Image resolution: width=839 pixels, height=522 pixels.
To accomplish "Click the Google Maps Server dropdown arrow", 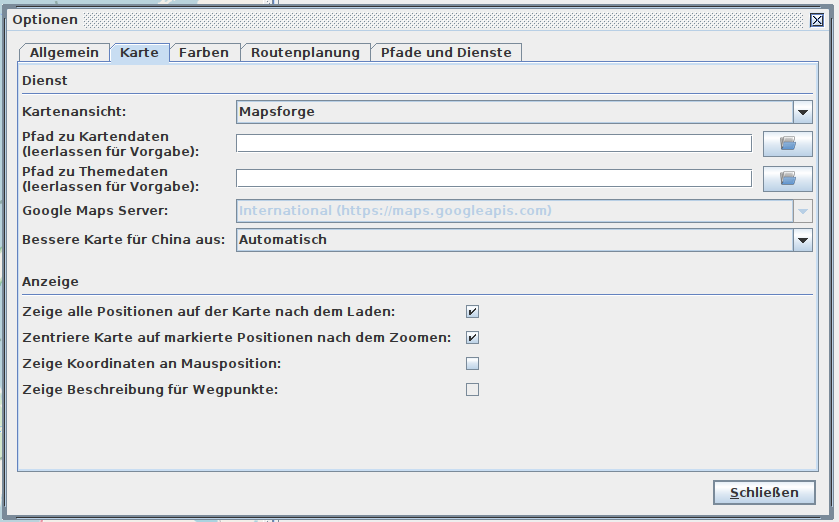I will (802, 211).
